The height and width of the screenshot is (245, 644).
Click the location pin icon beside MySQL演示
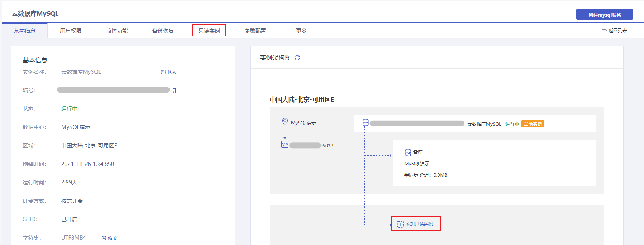point(285,122)
